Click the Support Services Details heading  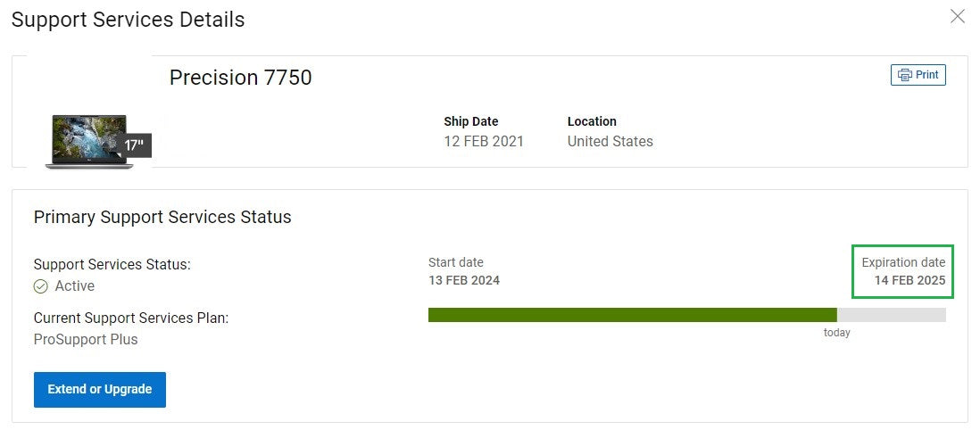tap(128, 20)
